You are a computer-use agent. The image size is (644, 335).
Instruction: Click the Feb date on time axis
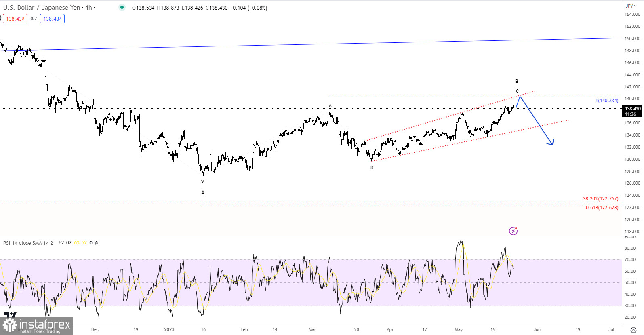(x=244, y=329)
